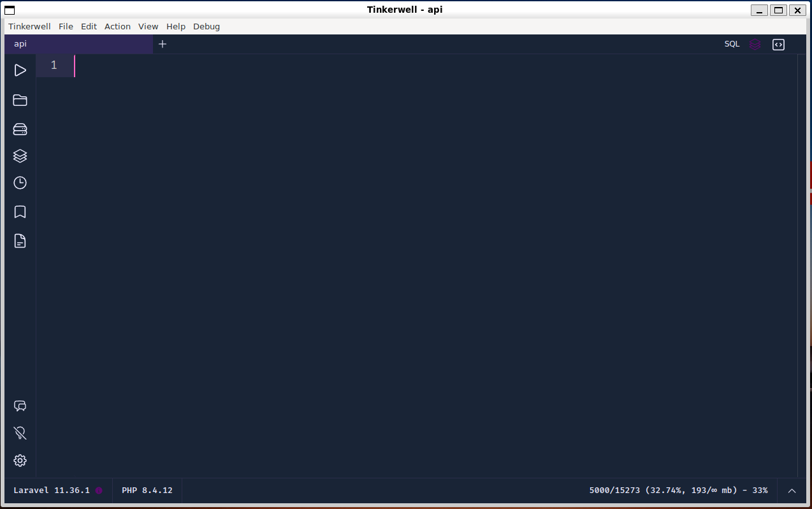Open the Help menu
Screen dimensions: 812x509
[176, 26]
